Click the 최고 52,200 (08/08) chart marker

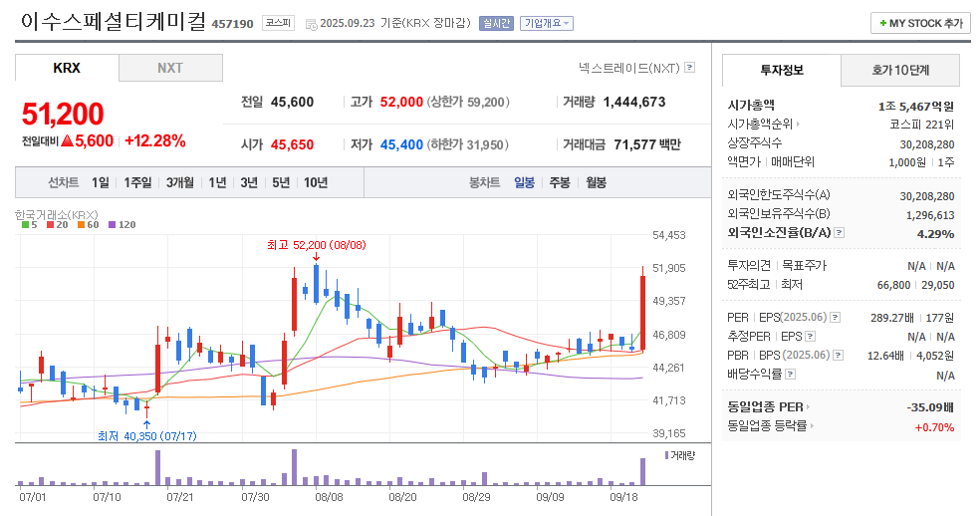[x=317, y=245]
